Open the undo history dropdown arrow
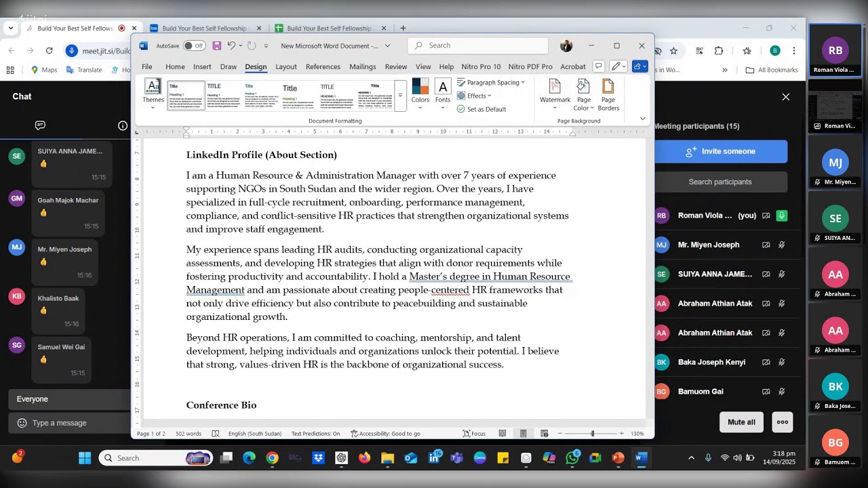 pyautogui.click(x=240, y=45)
